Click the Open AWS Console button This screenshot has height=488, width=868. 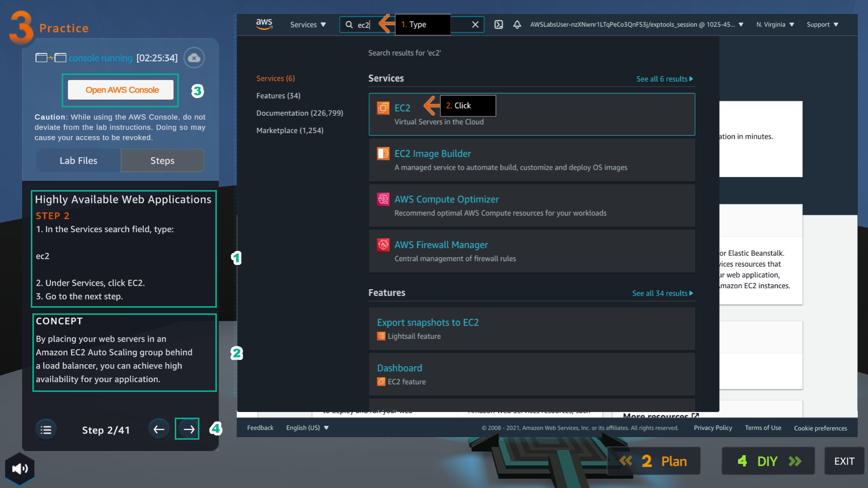[x=122, y=90]
